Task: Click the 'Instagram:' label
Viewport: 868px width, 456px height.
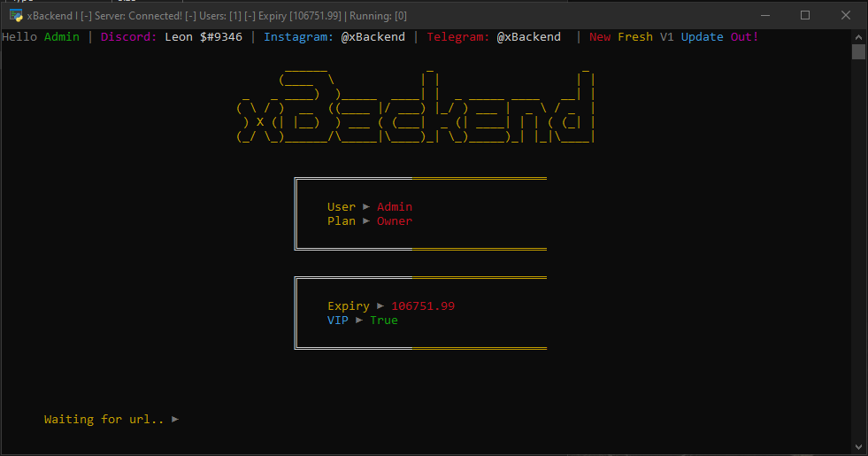Action: pos(299,37)
